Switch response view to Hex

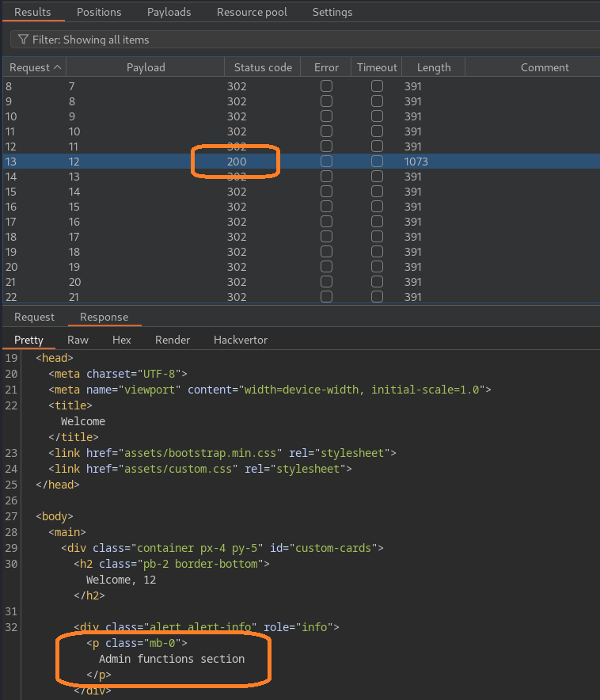pyautogui.click(x=122, y=340)
